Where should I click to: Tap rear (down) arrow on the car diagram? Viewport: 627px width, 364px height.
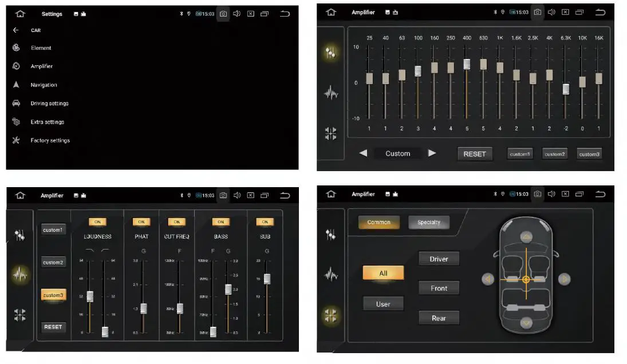526,323
